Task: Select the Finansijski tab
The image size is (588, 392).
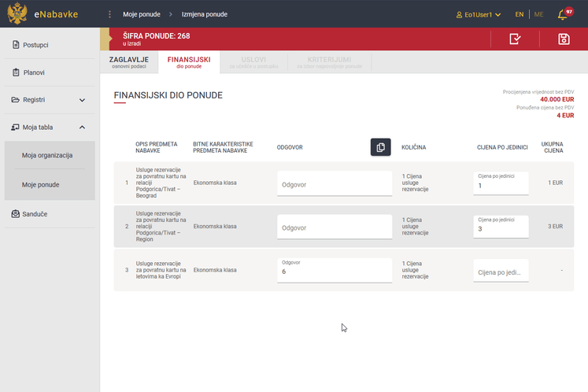Action: (188, 62)
